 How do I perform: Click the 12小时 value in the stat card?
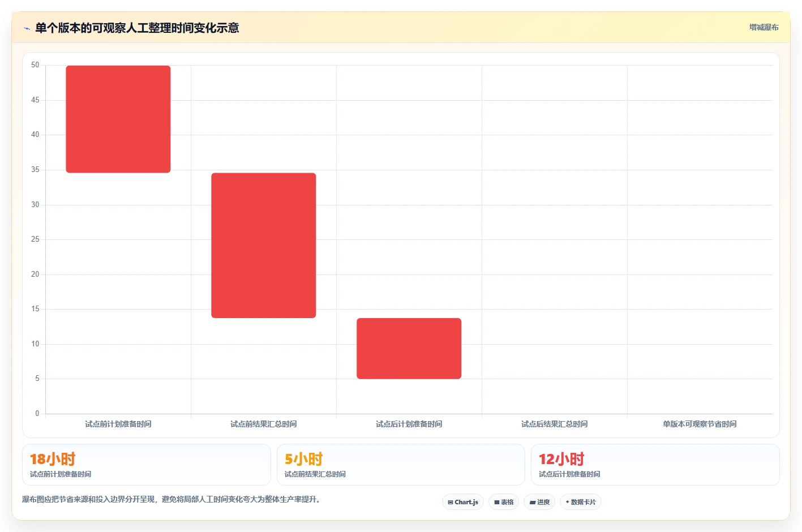561,459
